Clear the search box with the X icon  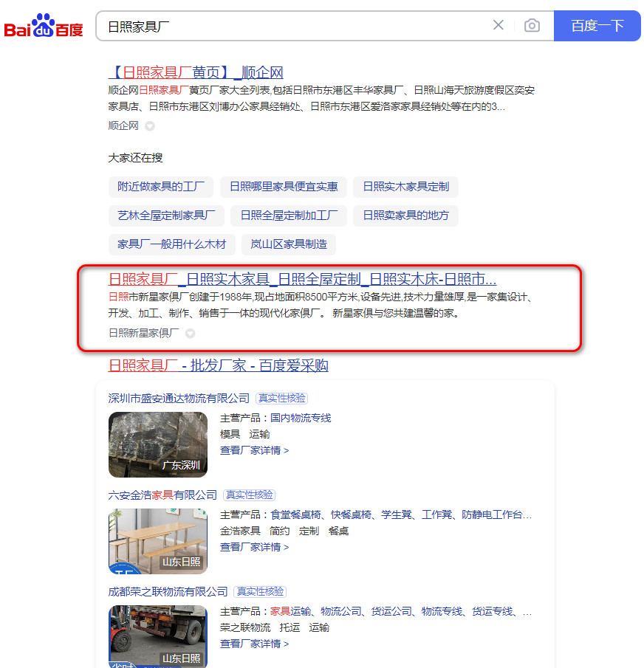(x=499, y=25)
